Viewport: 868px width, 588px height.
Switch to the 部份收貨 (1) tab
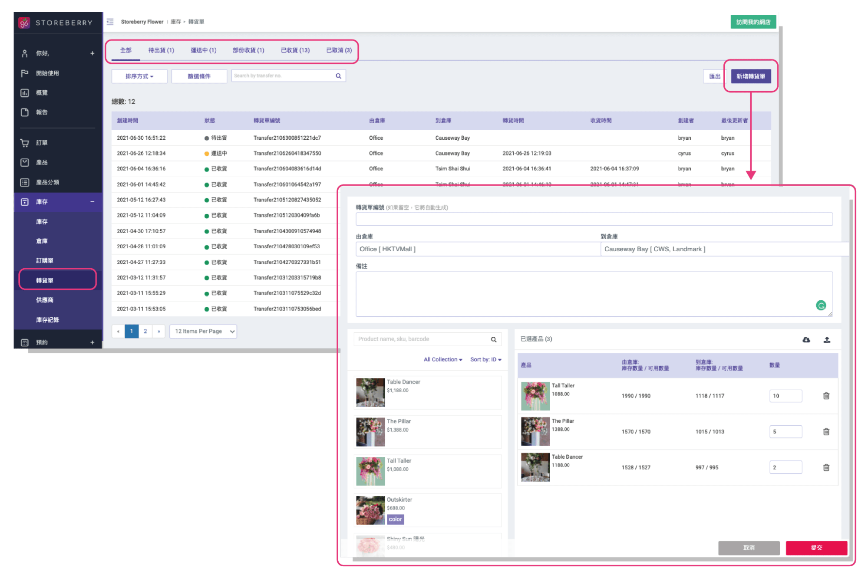tap(248, 50)
